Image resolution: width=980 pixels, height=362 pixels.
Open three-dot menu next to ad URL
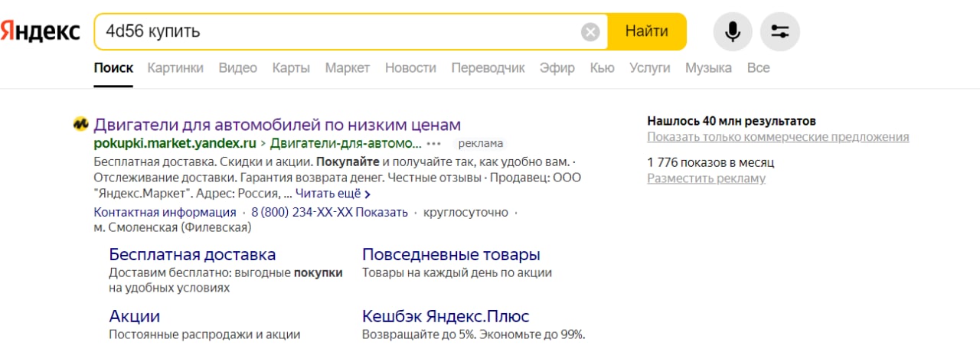click(434, 143)
